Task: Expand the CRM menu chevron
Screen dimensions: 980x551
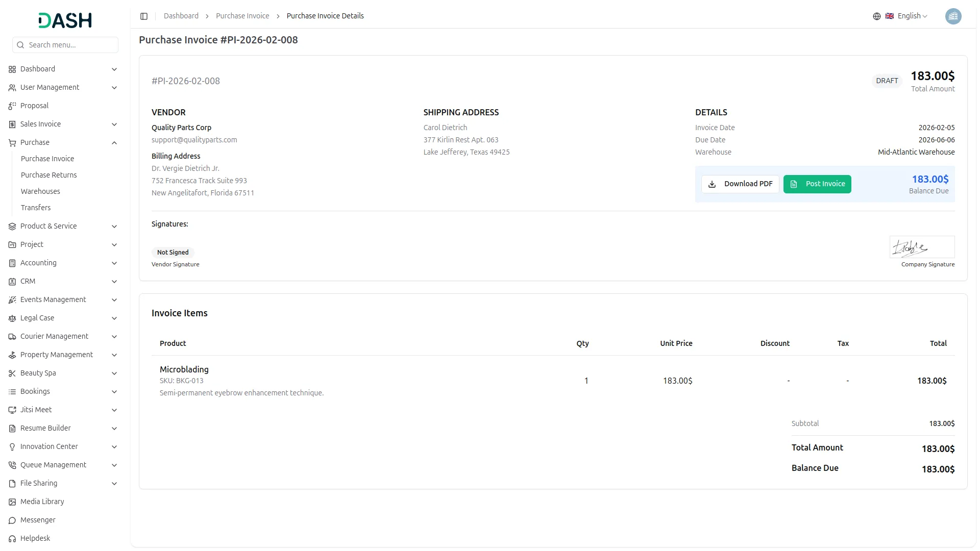Action: click(114, 282)
